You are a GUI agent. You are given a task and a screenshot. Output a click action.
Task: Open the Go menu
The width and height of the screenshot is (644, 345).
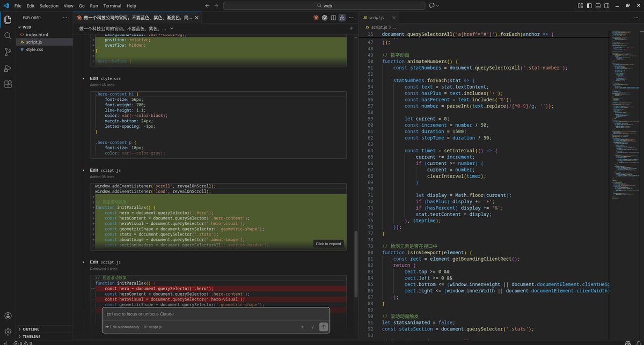click(x=82, y=5)
